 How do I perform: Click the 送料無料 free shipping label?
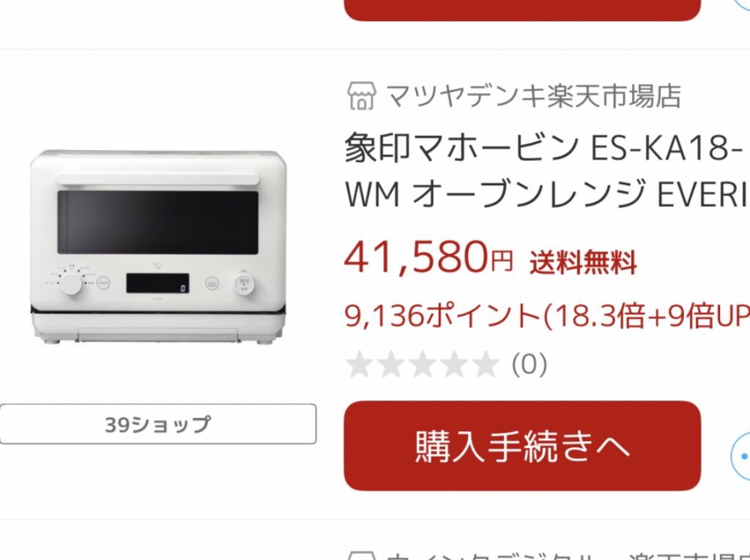(x=583, y=262)
